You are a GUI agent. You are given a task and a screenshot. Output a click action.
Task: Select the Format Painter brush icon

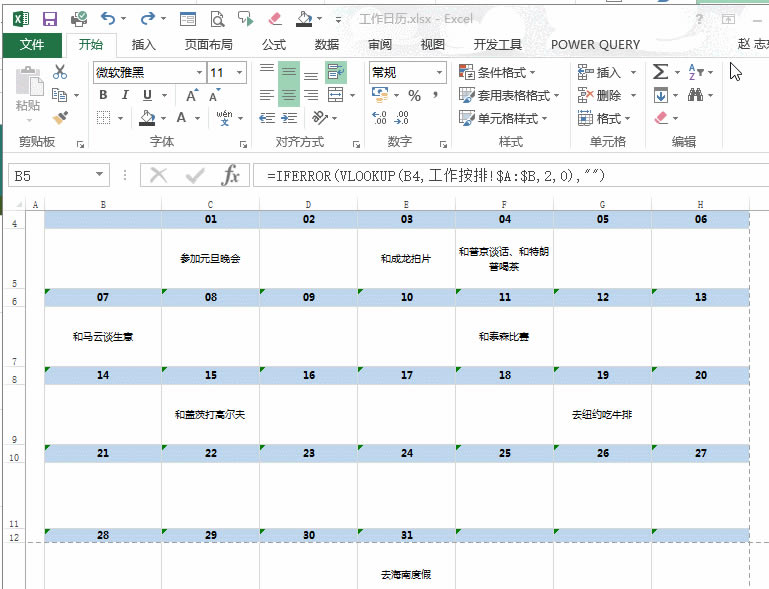pos(60,118)
